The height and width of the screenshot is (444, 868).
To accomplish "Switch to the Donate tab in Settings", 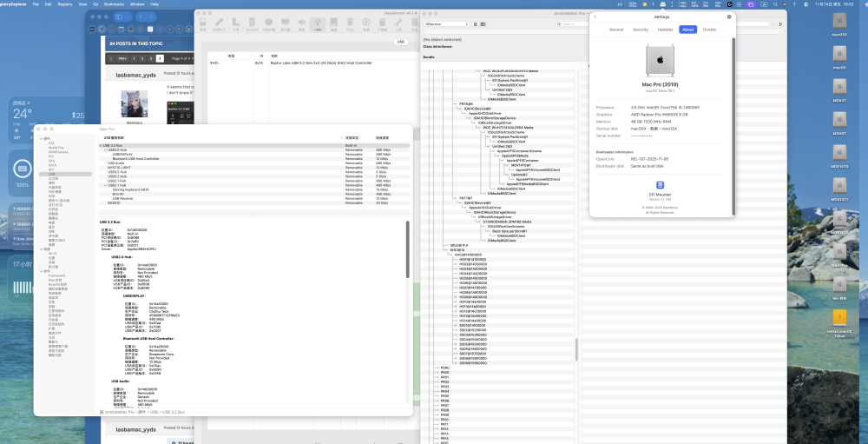I will (x=709, y=30).
